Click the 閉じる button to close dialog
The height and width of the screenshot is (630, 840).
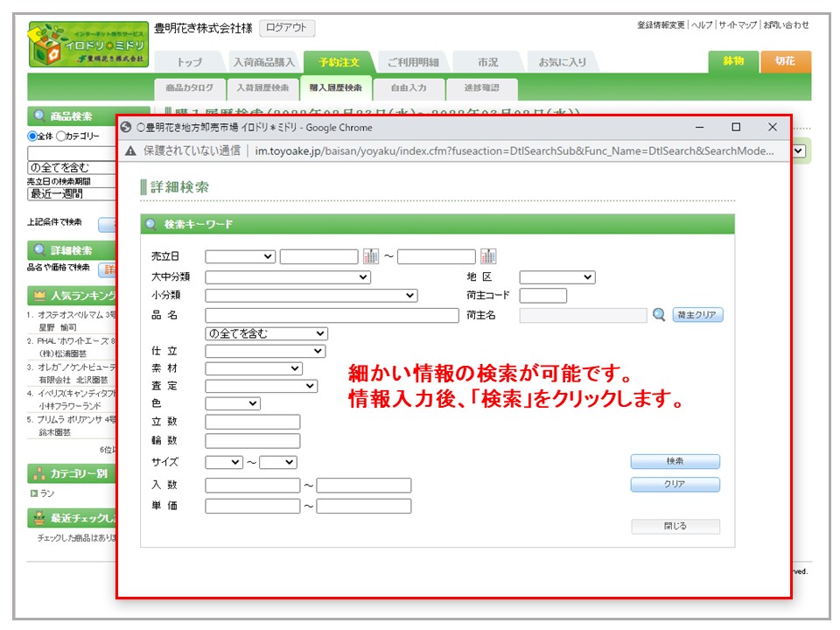(x=675, y=527)
